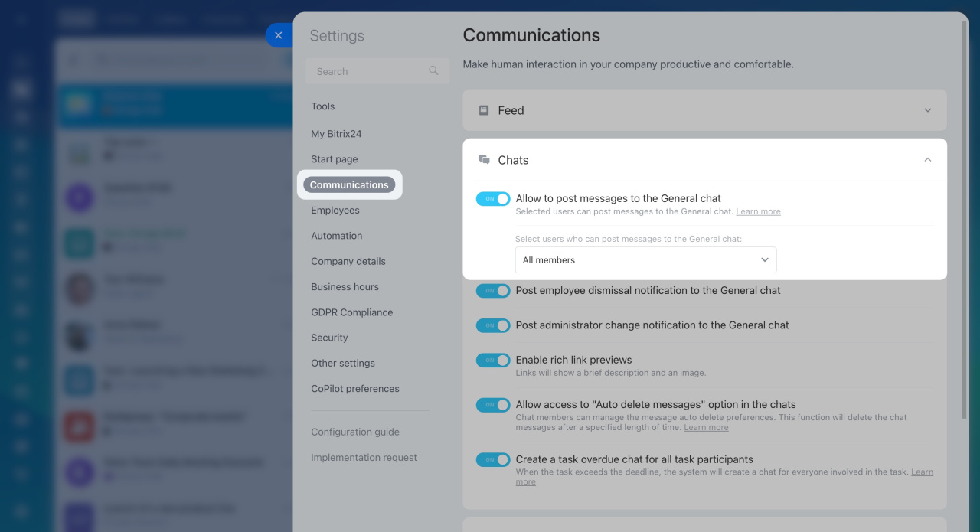Toggle task overdue chat creation option
Viewport: 980px width, 532px height.
[493, 460]
